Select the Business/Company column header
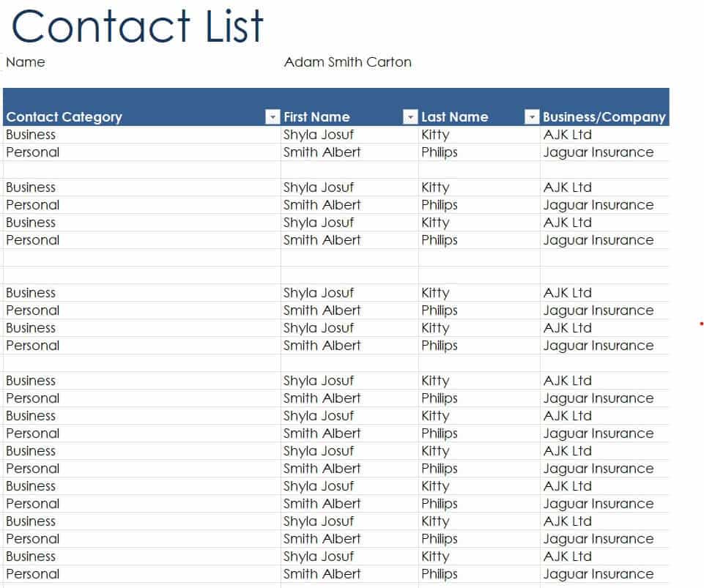 (604, 117)
